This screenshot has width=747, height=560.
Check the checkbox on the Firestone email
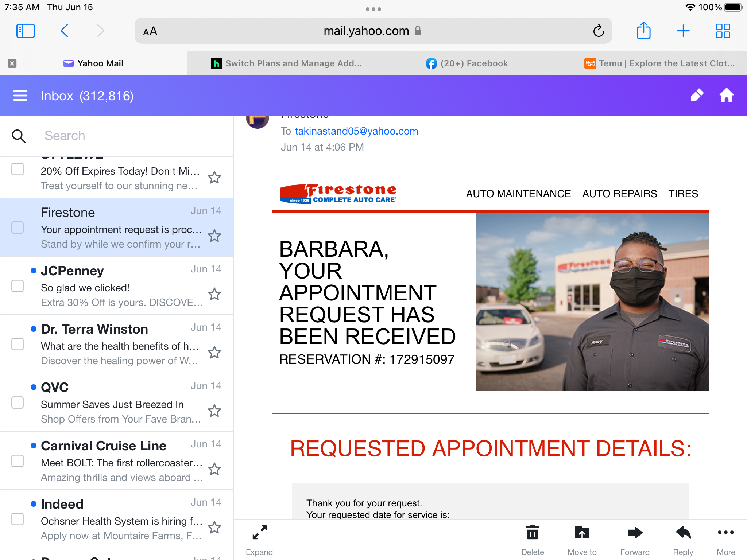(17, 227)
